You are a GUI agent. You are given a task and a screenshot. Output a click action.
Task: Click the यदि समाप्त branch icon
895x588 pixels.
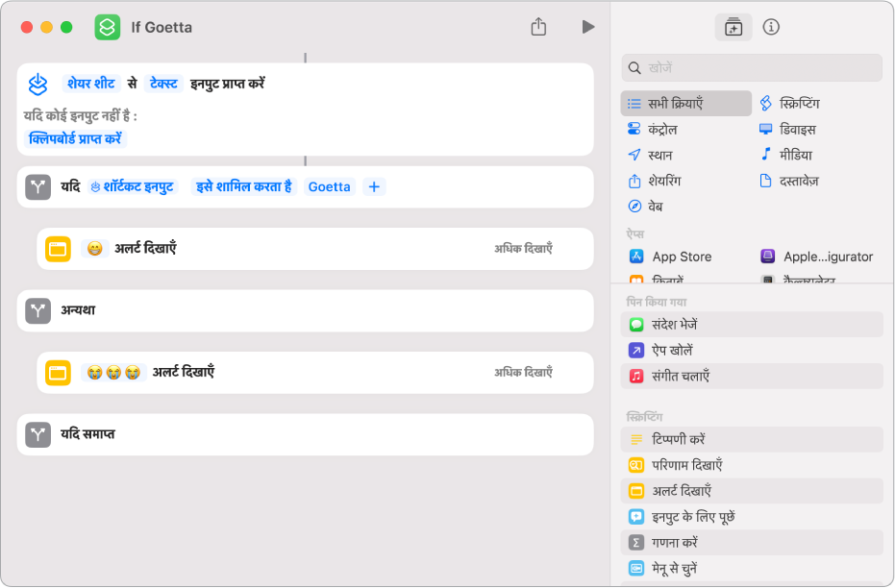click(x=37, y=434)
